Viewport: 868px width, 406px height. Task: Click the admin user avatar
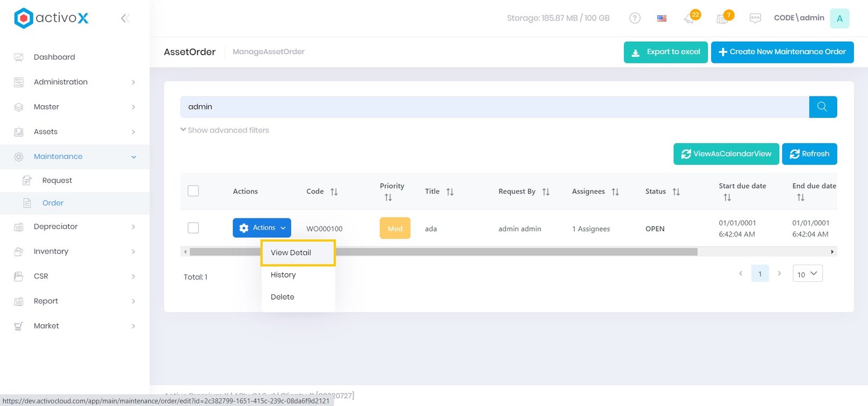839,18
